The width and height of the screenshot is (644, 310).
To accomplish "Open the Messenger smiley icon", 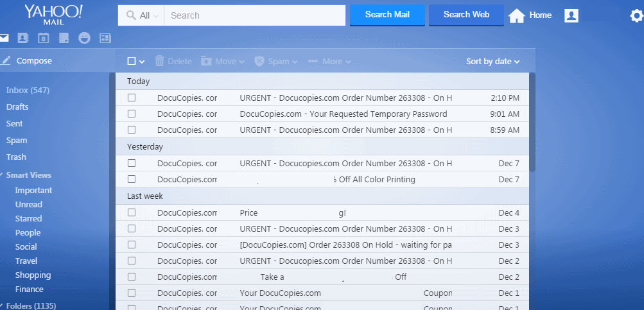I will 84,39.
